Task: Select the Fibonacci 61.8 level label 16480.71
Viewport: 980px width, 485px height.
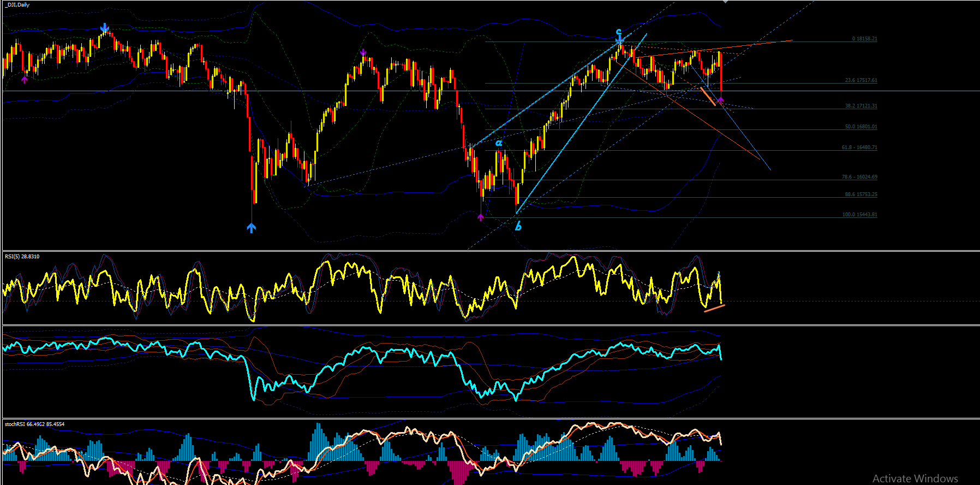Action: (x=859, y=147)
